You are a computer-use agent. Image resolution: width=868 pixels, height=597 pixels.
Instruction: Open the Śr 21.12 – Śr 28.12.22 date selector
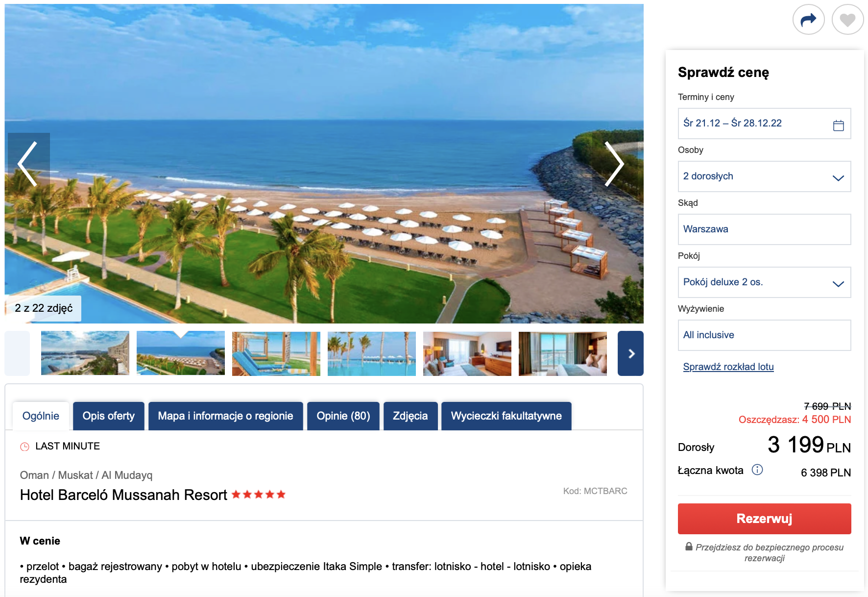point(764,124)
